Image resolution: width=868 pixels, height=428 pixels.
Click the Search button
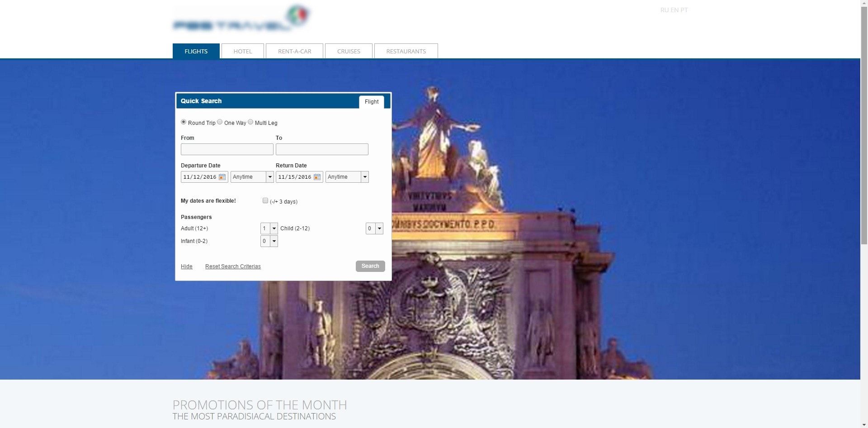tap(370, 266)
